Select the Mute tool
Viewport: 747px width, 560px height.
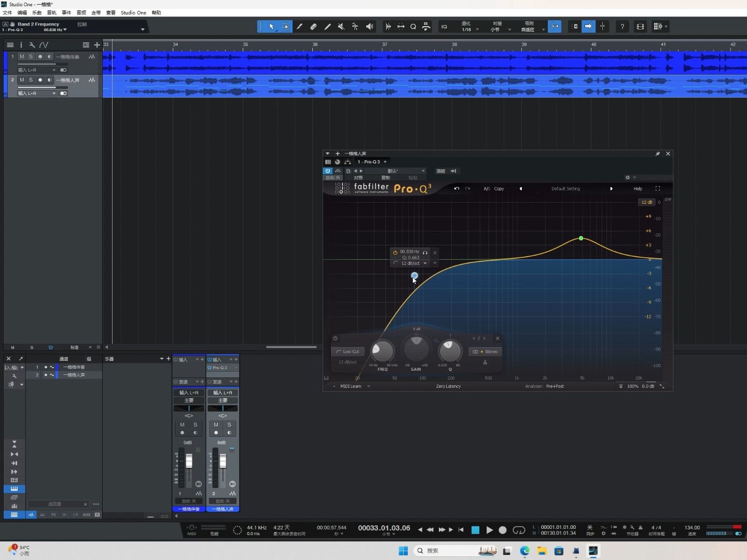coord(341,26)
